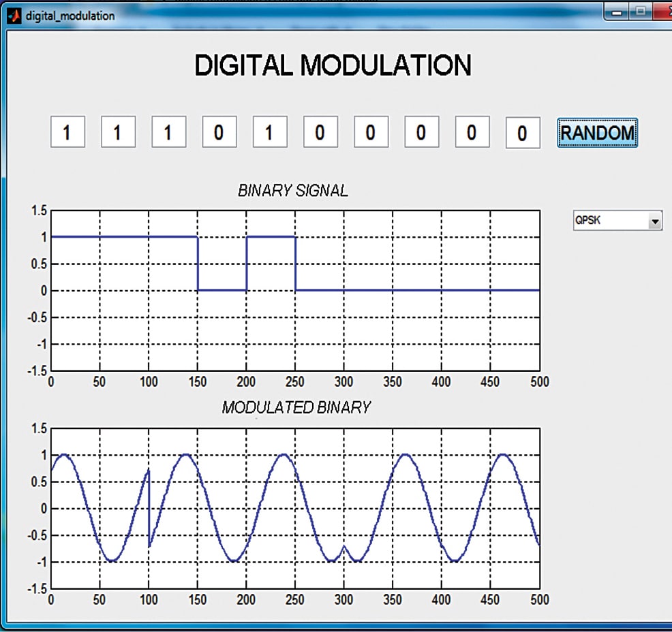Screen dimensions: 672x632
Task: Click the second bit input box
Action: coord(118,132)
